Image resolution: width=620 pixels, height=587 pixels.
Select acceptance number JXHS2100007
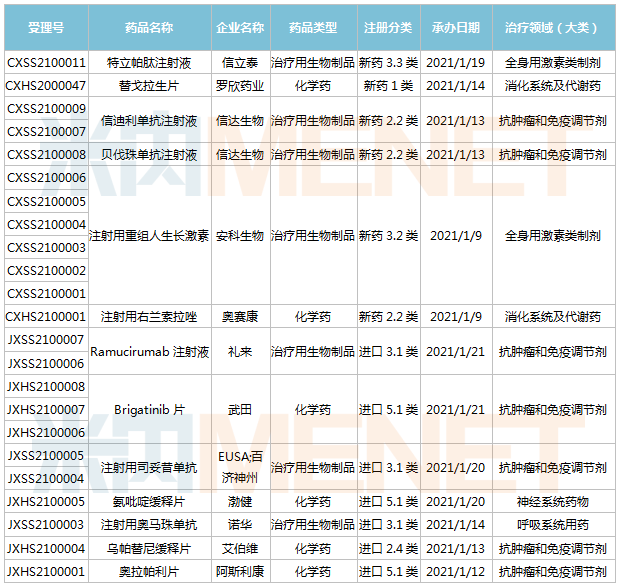(x=46, y=410)
